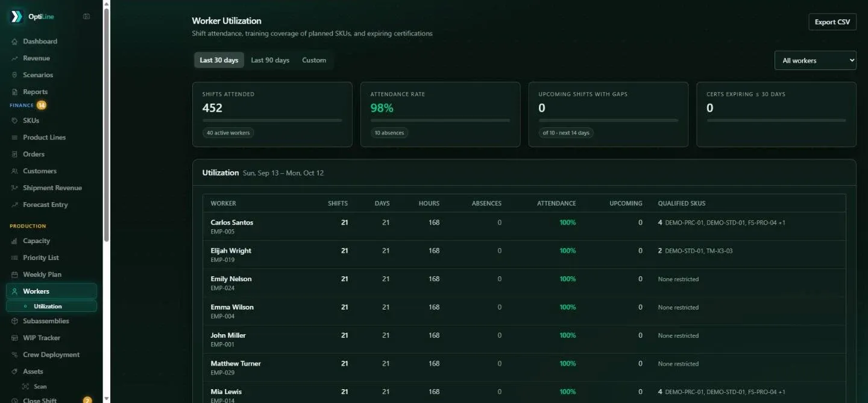Sort by the HOURS column header
Image resolution: width=868 pixels, height=403 pixels.
pos(429,203)
